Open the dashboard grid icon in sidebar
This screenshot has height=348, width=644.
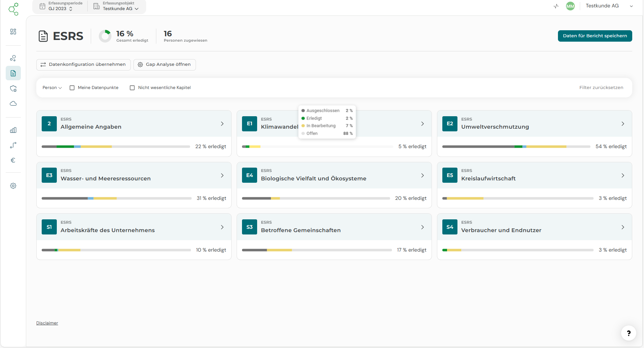(13, 32)
